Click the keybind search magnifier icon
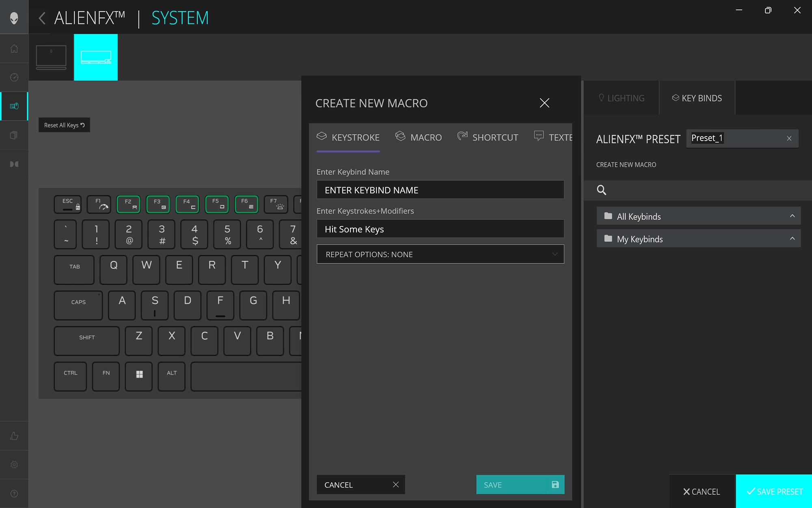The image size is (812, 508). 601,190
